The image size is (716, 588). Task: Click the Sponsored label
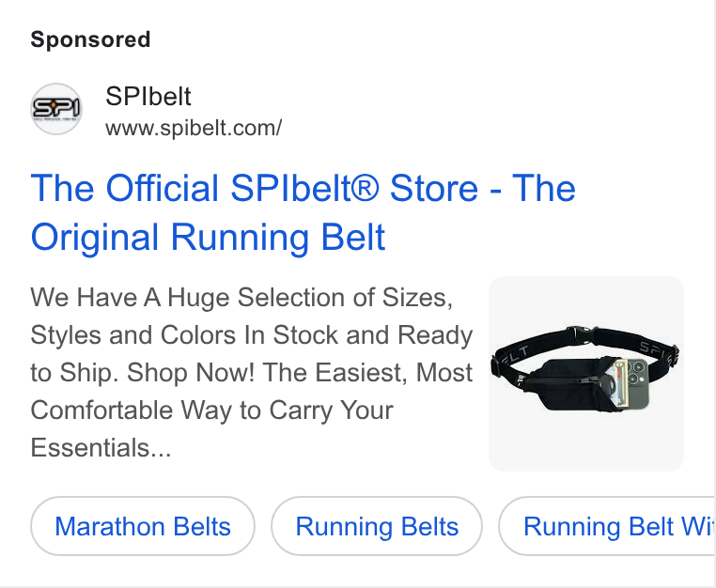click(90, 39)
